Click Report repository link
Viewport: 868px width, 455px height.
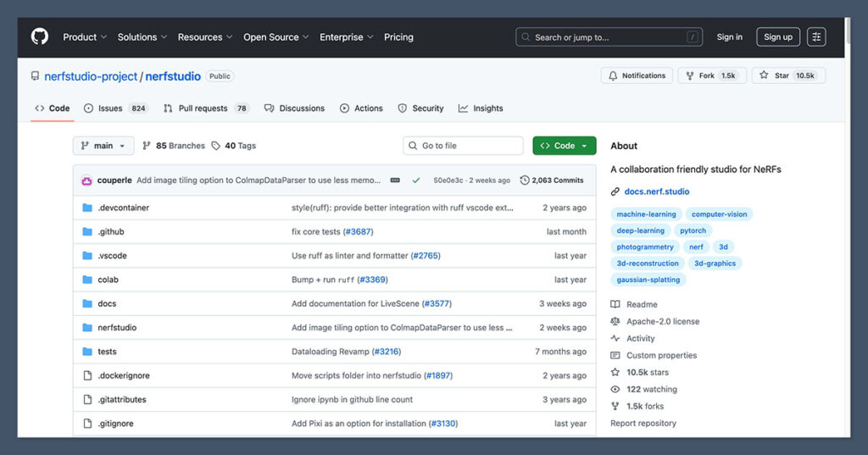tap(643, 424)
